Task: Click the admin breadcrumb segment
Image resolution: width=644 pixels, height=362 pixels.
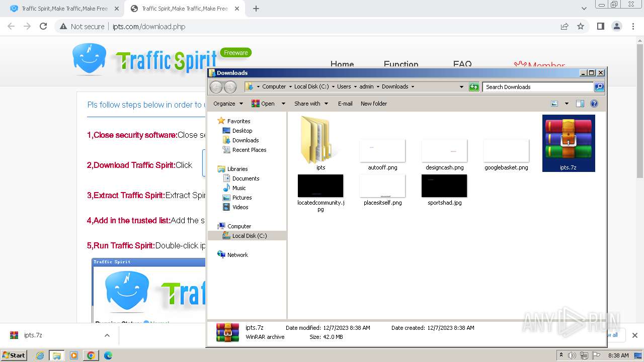Action: tap(366, 87)
